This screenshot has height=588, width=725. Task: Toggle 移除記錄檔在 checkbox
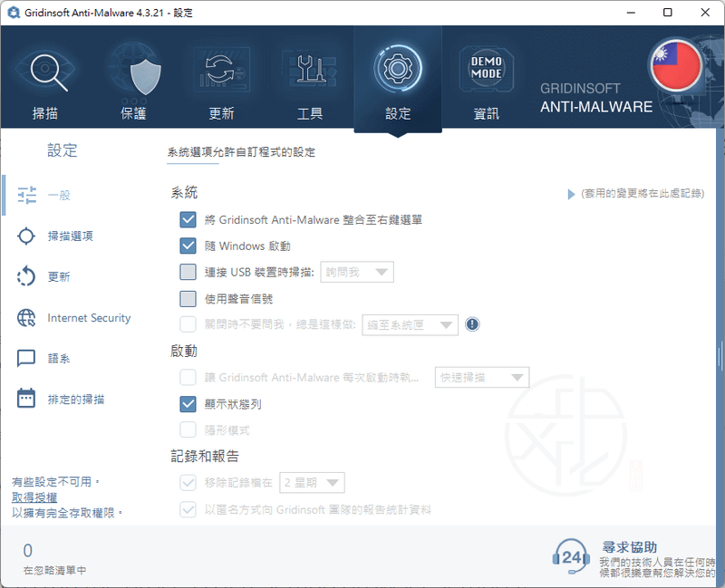[x=188, y=483]
